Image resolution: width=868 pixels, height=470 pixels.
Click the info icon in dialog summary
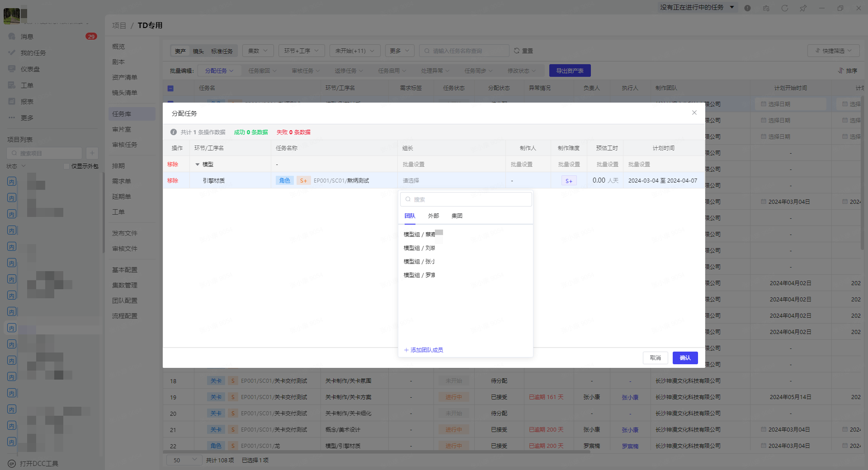[x=174, y=132]
